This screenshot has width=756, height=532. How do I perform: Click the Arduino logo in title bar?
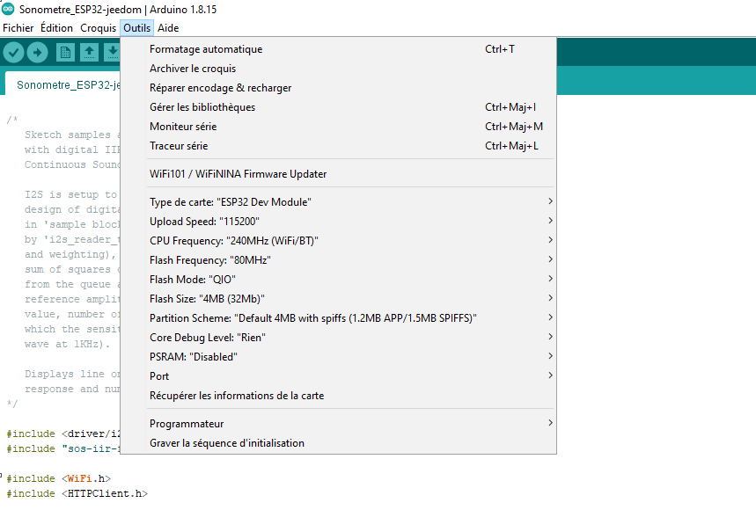(x=7, y=9)
